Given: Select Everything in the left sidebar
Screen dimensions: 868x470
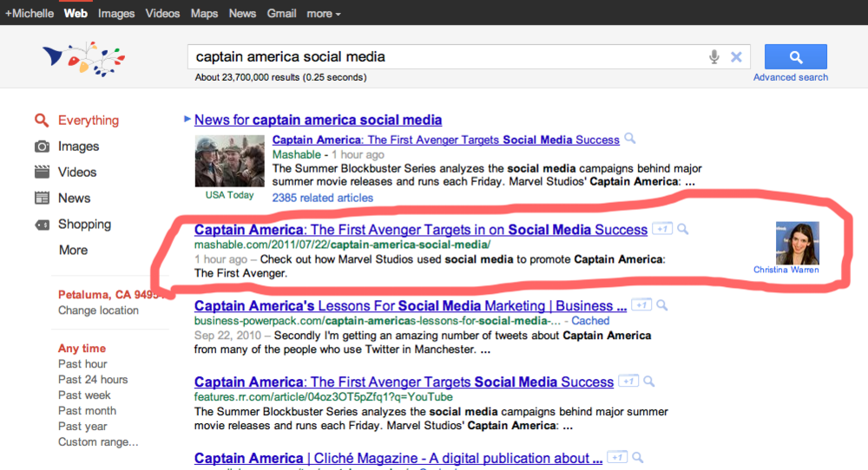Looking at the screenshot, I should pos(89,121).
